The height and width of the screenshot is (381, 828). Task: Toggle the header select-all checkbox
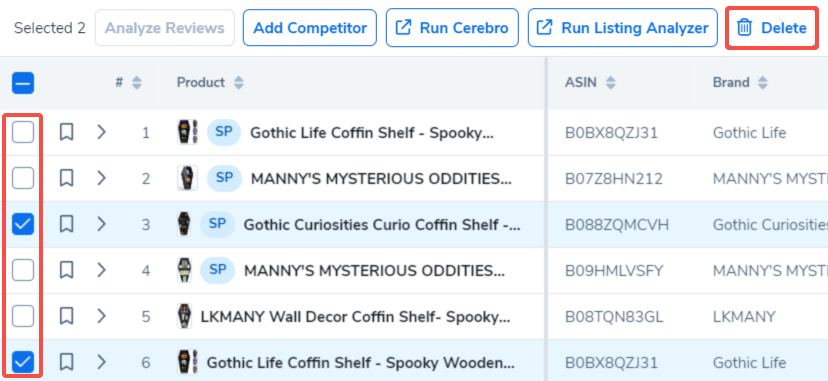pyautogui.click(x=23, y=83)
